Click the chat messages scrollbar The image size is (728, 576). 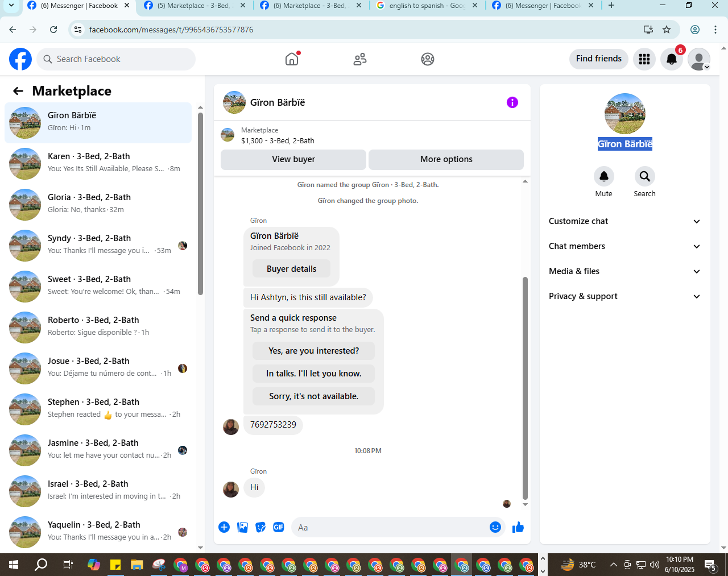[525, 388]
